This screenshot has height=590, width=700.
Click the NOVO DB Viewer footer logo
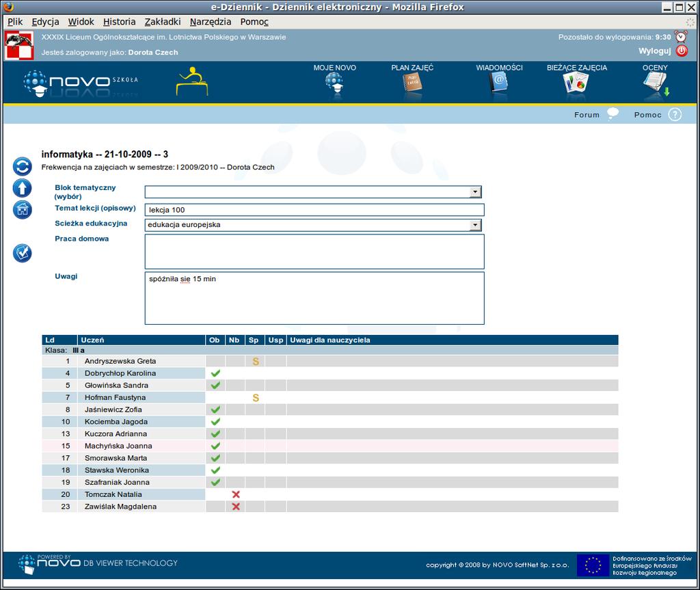point(98,564)
